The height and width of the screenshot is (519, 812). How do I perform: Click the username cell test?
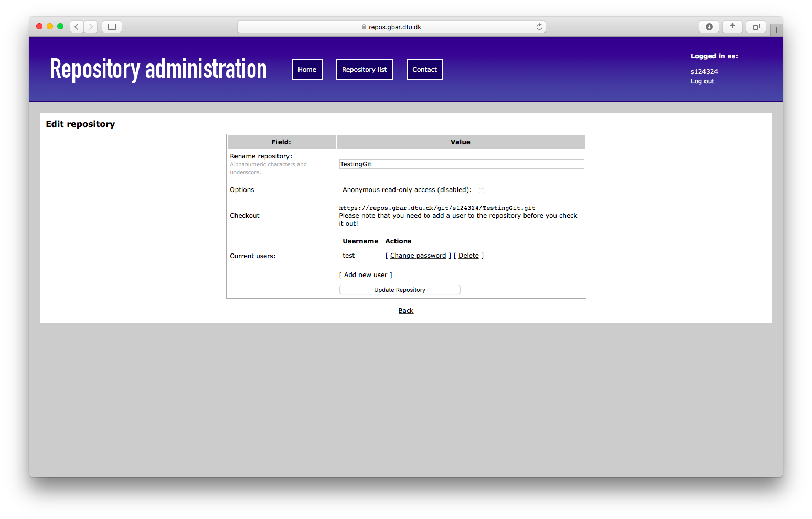click(x=348, y=256)
